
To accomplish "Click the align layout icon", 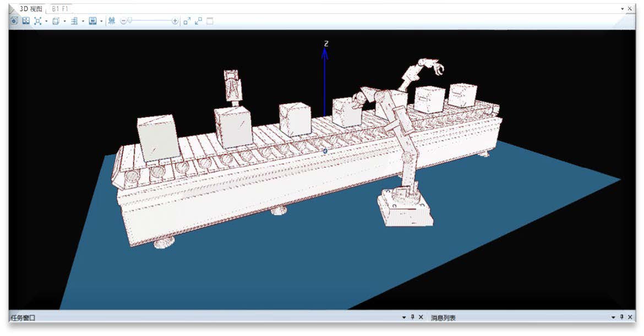I will click(x=74, y=21).
